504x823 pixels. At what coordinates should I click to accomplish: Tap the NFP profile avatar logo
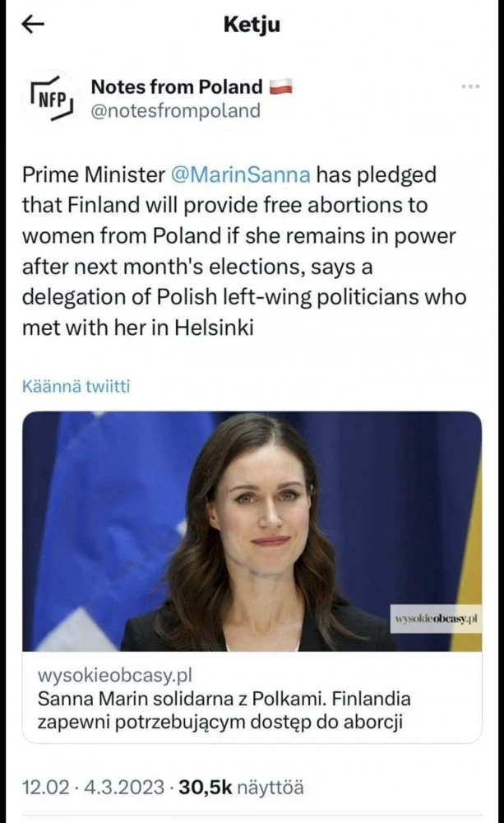pyautogui.click(x=50, y=98)
